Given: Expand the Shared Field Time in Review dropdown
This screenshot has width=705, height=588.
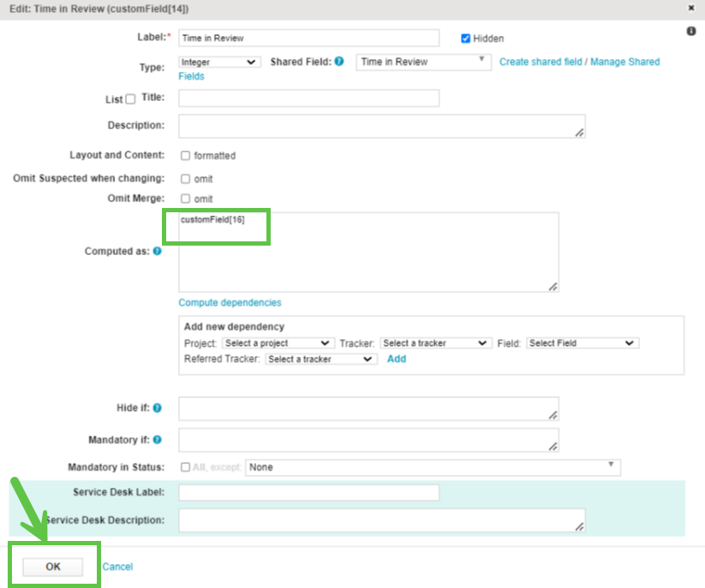Looking at the screenshot, I should point(424,62).
